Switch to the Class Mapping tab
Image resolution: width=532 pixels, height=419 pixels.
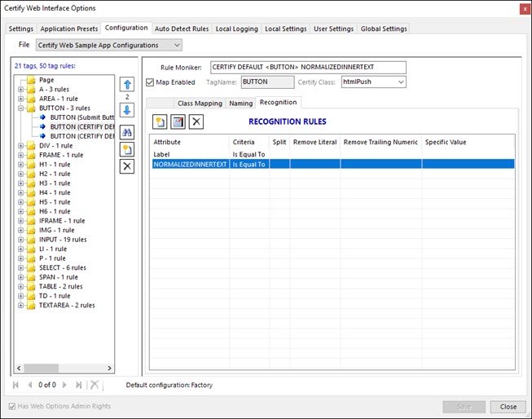click(200, 104)
